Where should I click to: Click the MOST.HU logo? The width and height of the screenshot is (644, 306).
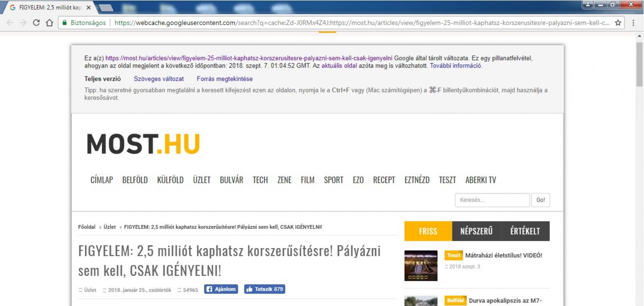143,144
